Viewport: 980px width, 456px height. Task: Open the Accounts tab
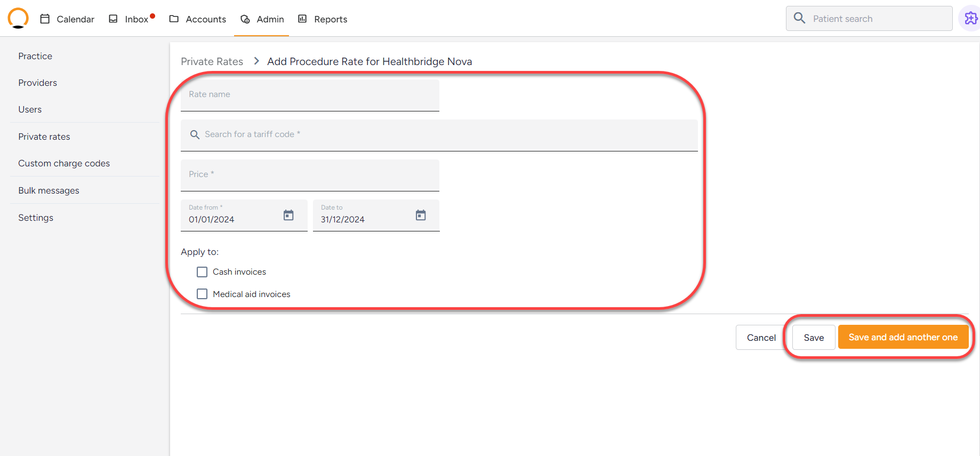pos(198,19)
